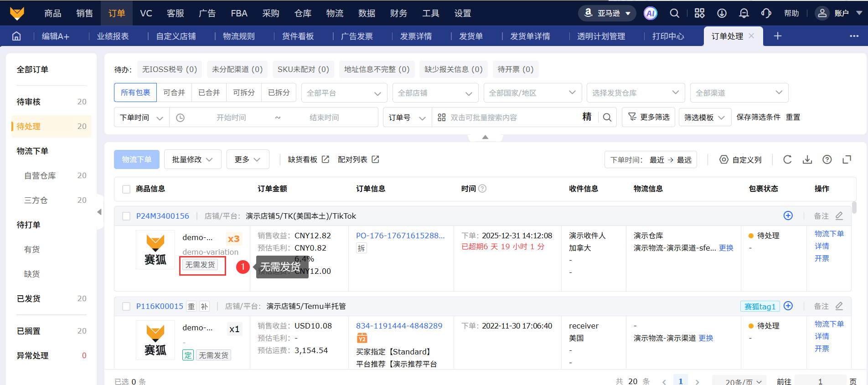Export orders with the download icon
This screenshot has width=868, height=385.
pos(807,159)
